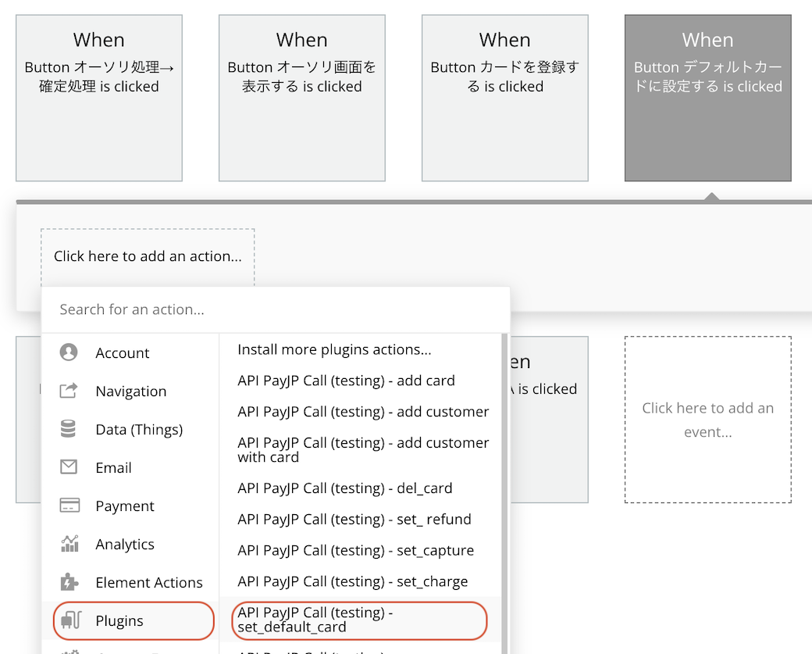This screenshot has width=812, height=654.
Task: Click the Email envelope icon
Action: pos(69,467)
